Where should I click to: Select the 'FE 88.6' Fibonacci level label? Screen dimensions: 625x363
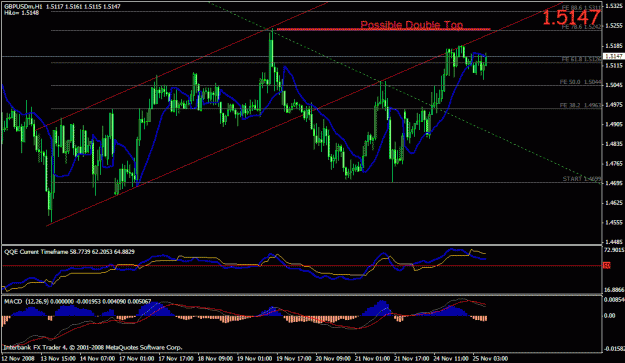tap(581, 8)
